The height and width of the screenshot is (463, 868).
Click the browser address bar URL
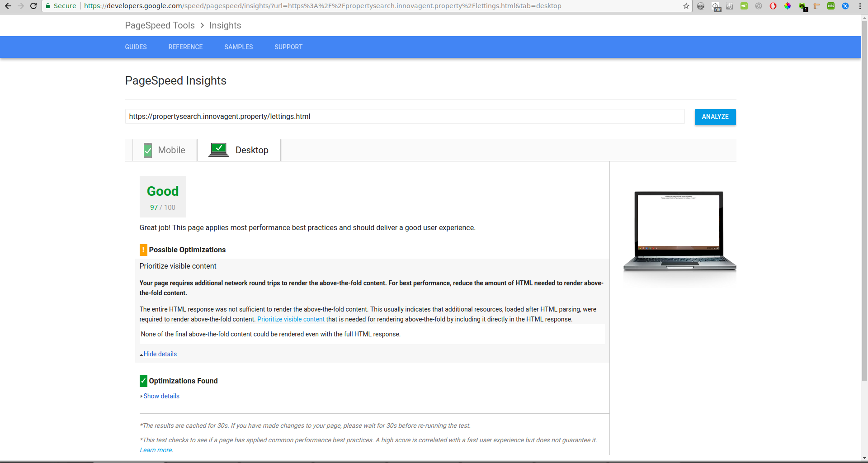(323, 6)
